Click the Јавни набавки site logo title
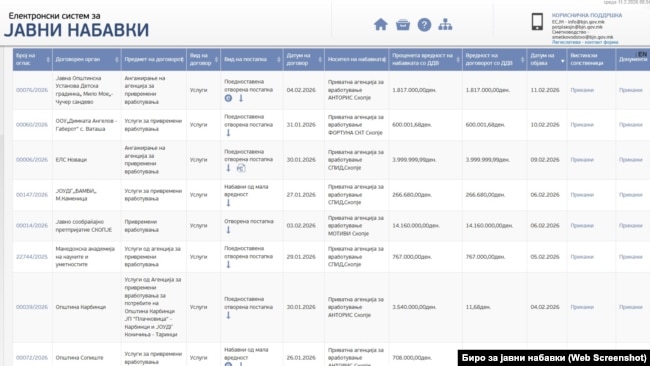Image resolution: width=650 pixels, height=366 pixels. pyautogui.click(x=76, y=30)
